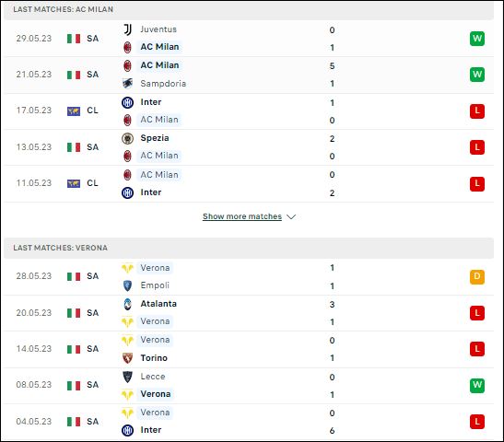Expand the Show more matches chevron
Viewport: 504px width, 442px height.
291,216
